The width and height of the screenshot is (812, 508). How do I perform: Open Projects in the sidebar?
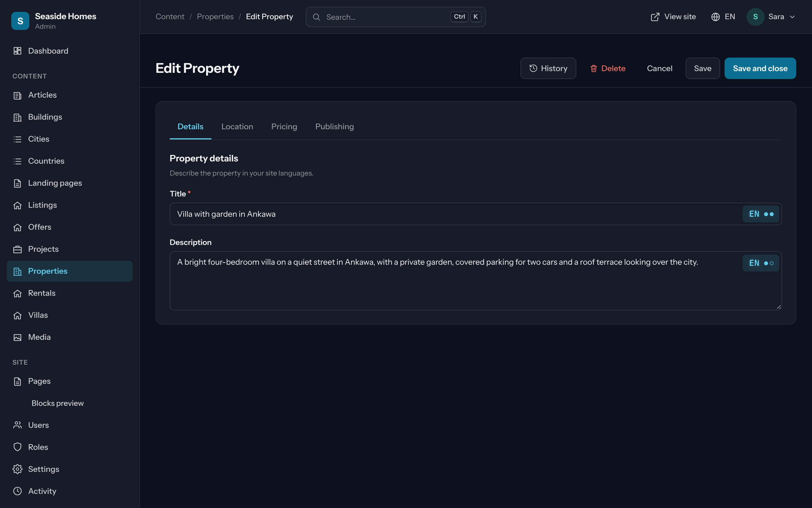point(69,249)
